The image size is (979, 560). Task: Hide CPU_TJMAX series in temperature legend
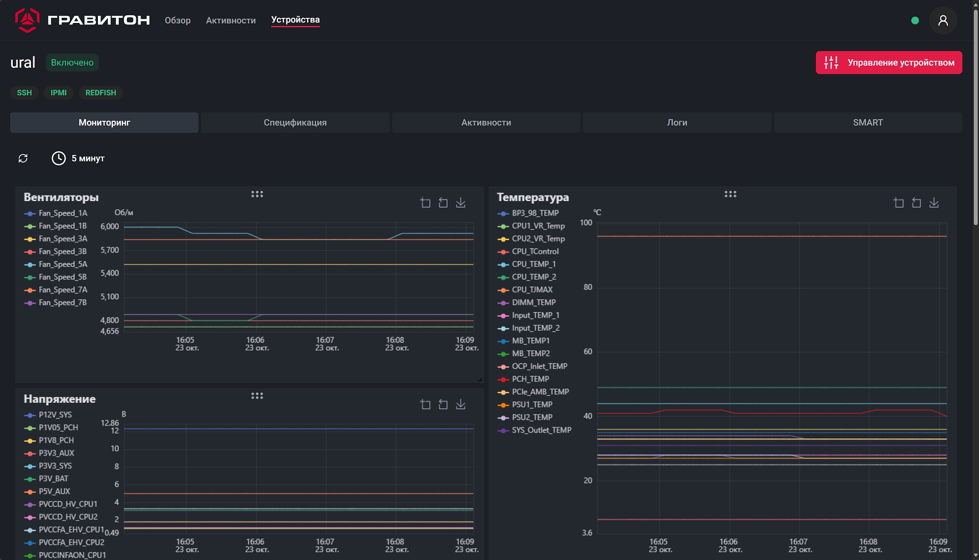coord(532,289)
